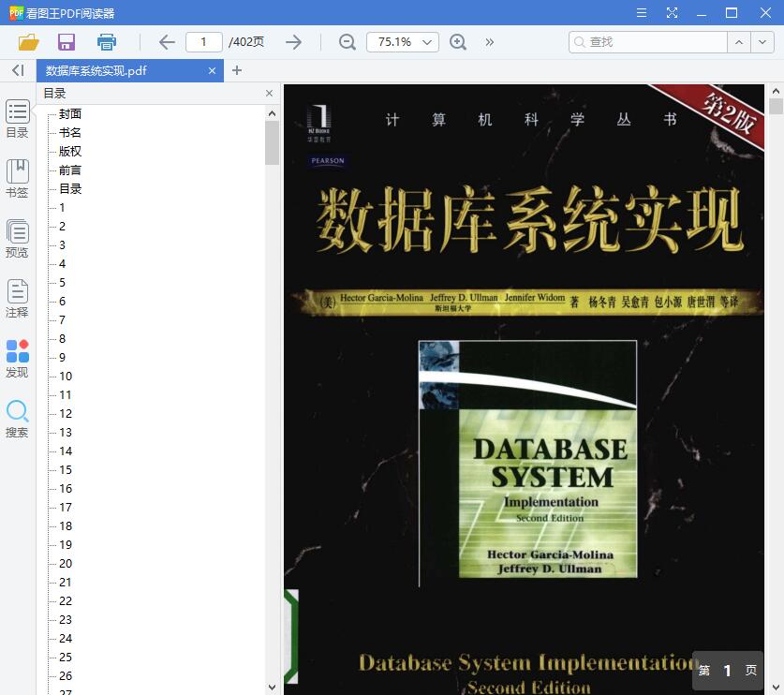Select outline entry 20
Viewport: 784px width, 695px height.
click(66, 564)
